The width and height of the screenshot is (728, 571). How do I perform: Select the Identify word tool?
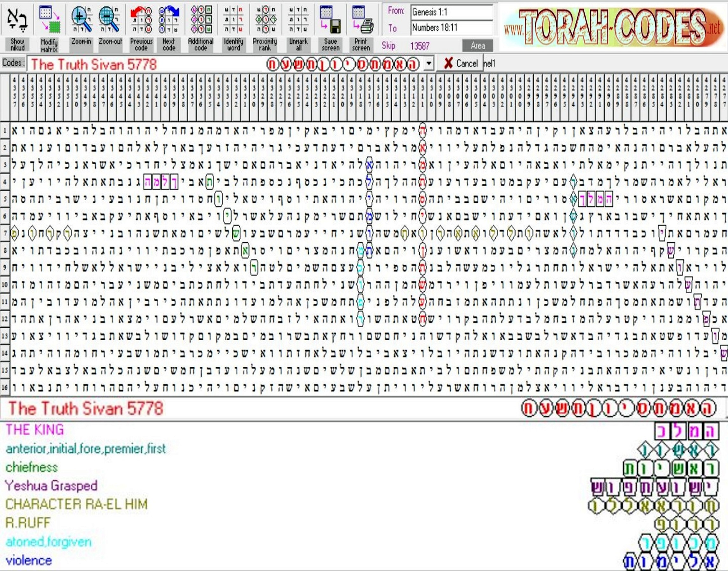pyautogui.click(x=233, y=20)
